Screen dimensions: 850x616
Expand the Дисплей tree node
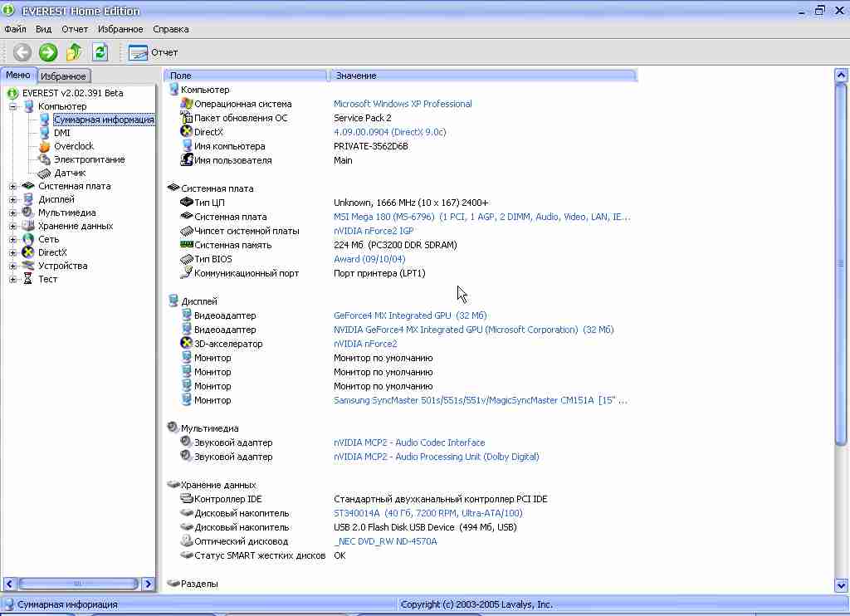point(12,199)
